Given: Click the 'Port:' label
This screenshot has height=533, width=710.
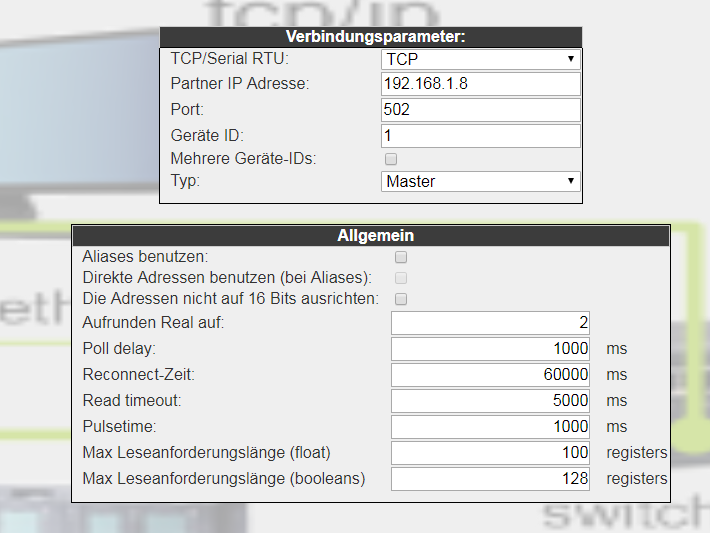Looking at the screenshot, I should point(187,110).
